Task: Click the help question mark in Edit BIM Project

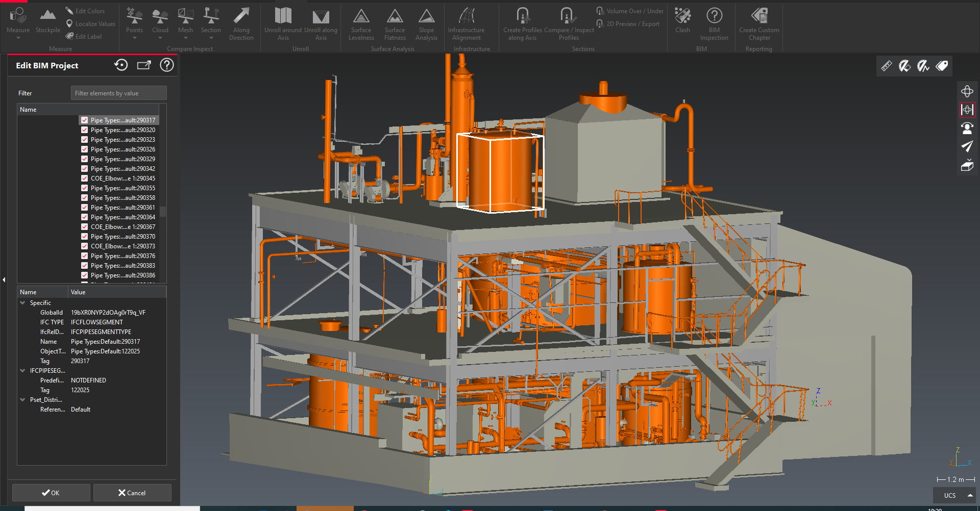Action: [167, 65]
